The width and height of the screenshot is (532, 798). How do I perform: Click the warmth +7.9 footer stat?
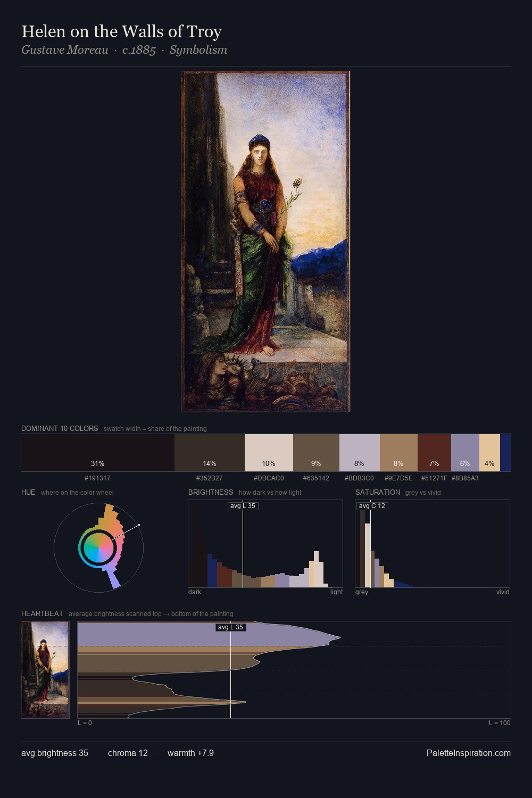click(x=190, y=753)
